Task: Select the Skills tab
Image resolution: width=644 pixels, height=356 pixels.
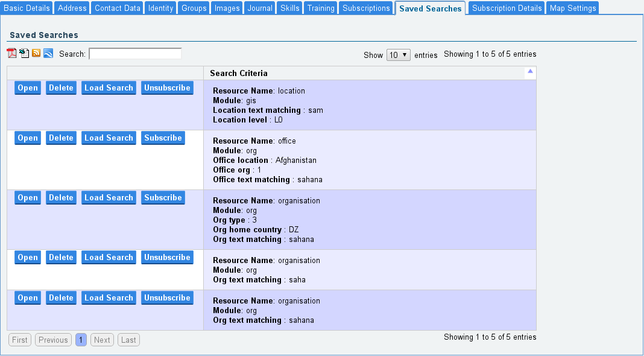Action: (x=289, y=8)
